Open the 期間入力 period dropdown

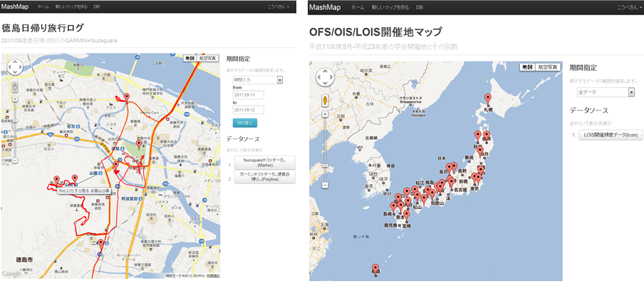(257, 80)
